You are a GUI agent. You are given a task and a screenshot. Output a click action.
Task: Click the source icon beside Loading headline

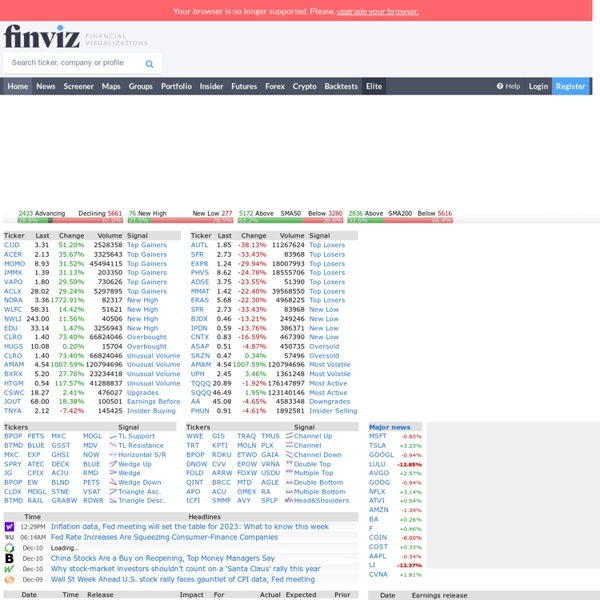pyautogui.click(x=9, y=548)
